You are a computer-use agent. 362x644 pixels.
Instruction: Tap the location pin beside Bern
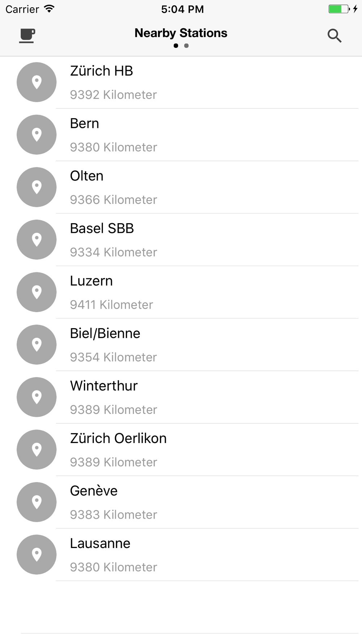coord(37,135)
